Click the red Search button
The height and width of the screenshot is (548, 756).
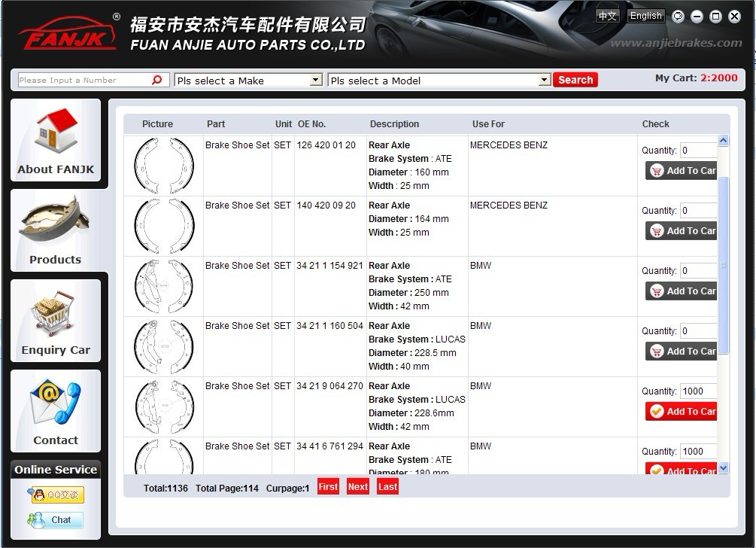pyautogui.click(x=575, y=80)
